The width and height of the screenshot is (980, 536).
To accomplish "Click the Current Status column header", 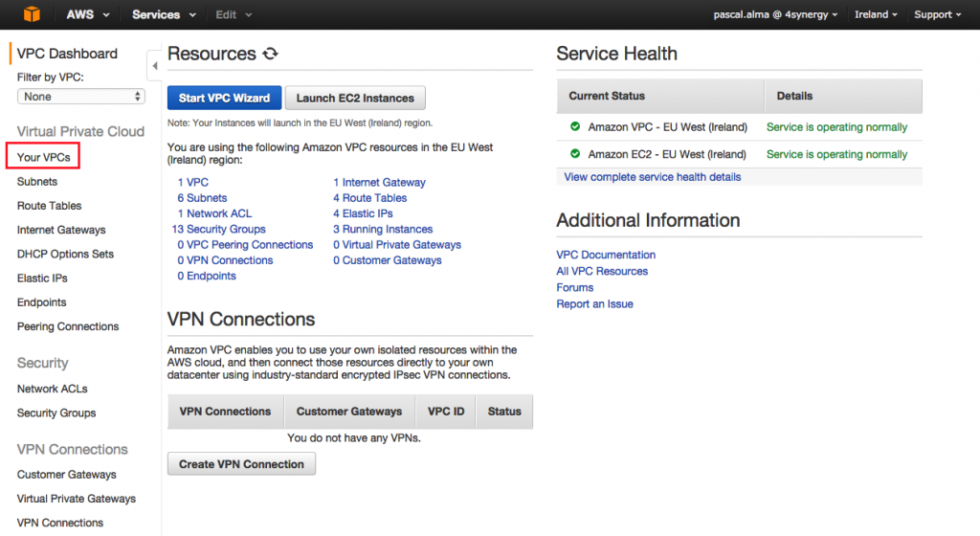I will coord(660,97).
